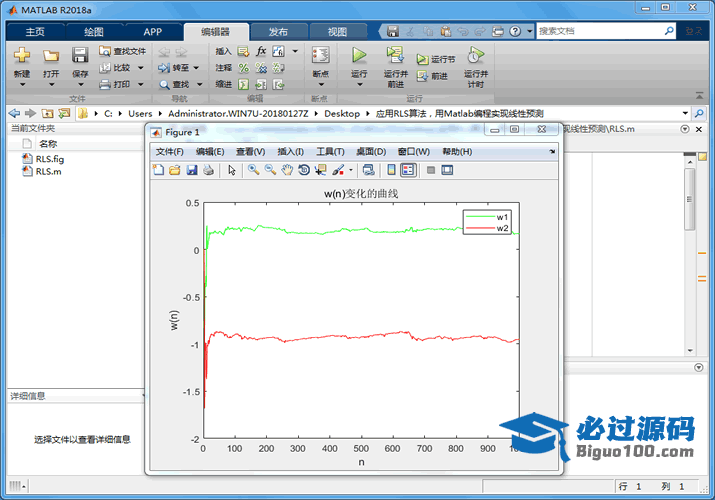Select the Zoom In tool in Figure toolbar

click(254, 170)
